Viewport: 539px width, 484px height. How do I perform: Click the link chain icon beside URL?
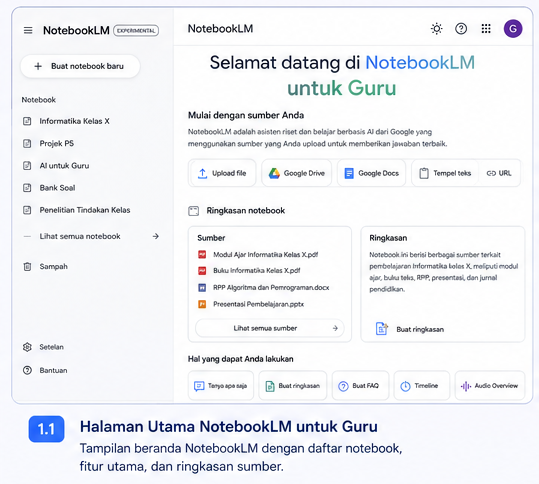tap(491, 173)
